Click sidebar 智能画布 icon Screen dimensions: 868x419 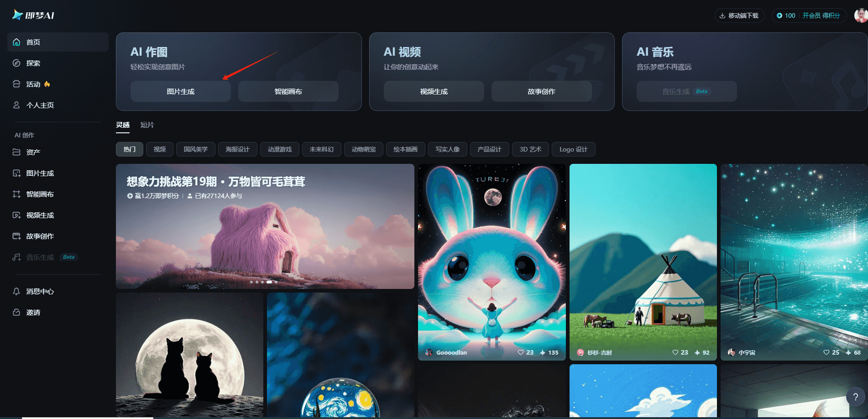(x=16, y=194)
